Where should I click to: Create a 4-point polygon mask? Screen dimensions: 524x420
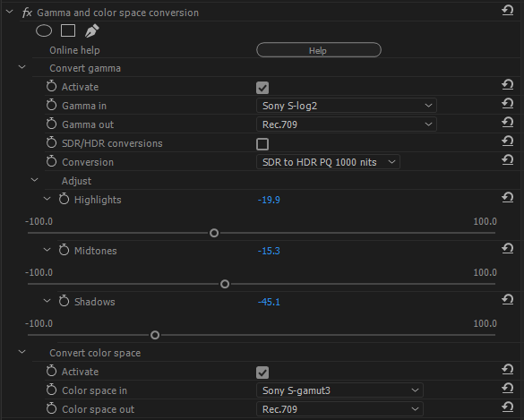tap(68, 30)
